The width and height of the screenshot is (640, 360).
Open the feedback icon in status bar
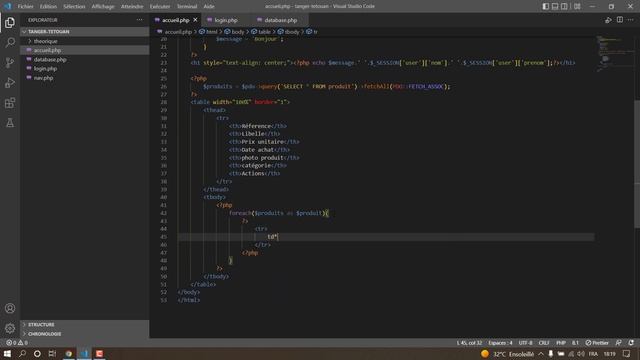[618, 343]
